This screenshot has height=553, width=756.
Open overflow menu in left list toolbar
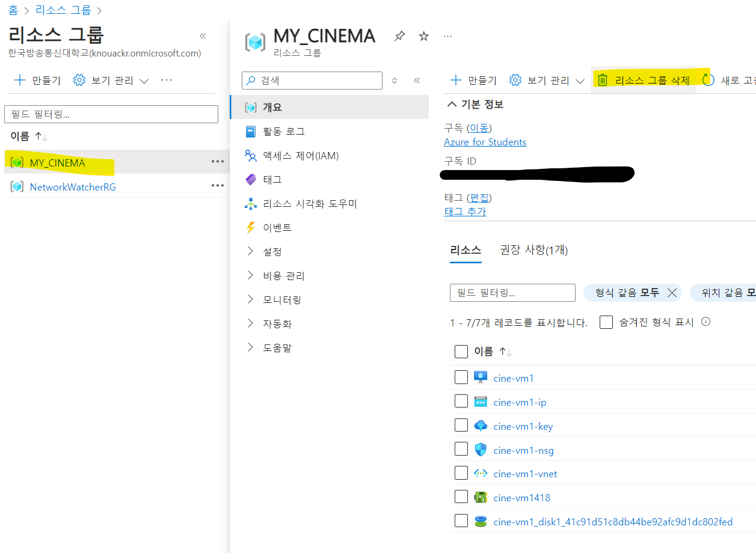point(167,80)
